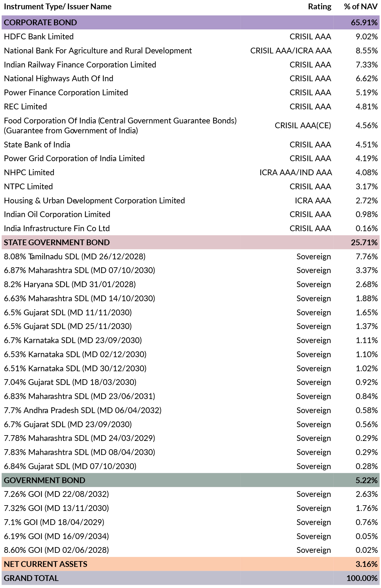Click the CORPORATE BOND section header
Viewport: 381px width, 588px height.
tap(41, 23)
